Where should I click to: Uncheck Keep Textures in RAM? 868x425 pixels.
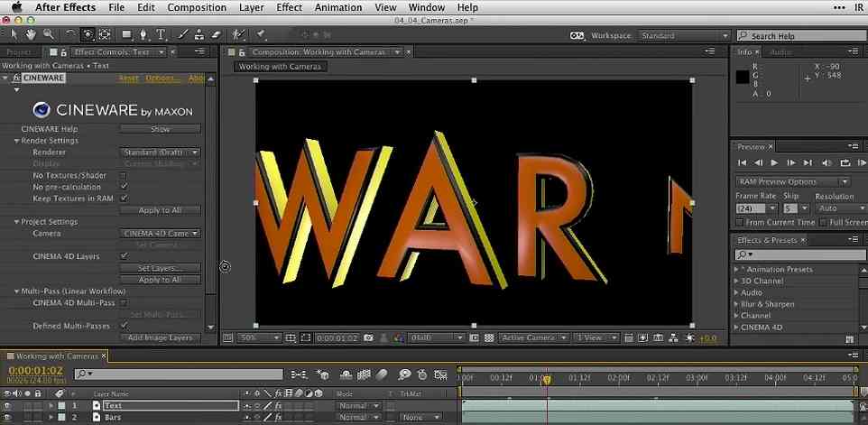click(x=124, y=199)
